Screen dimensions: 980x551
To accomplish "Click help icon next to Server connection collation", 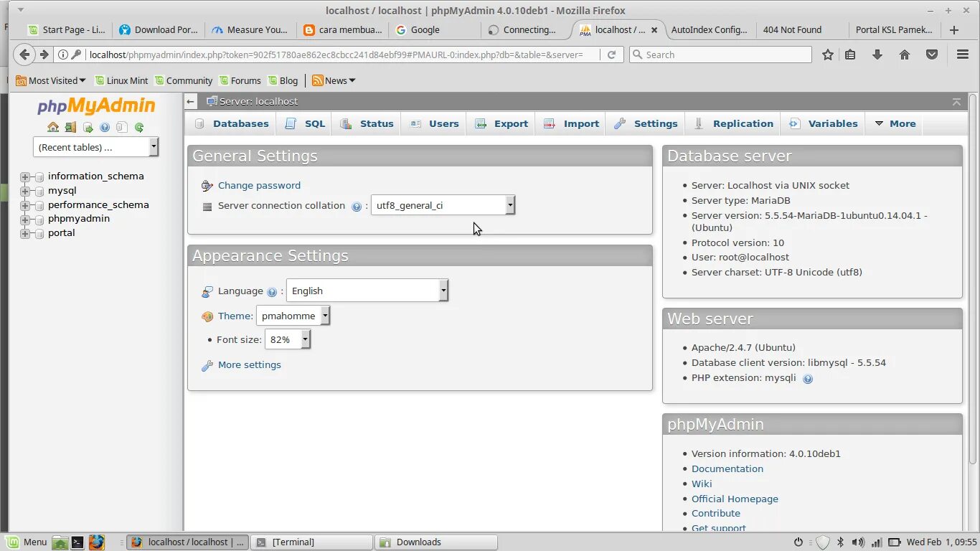I will [x=357, y=207].
